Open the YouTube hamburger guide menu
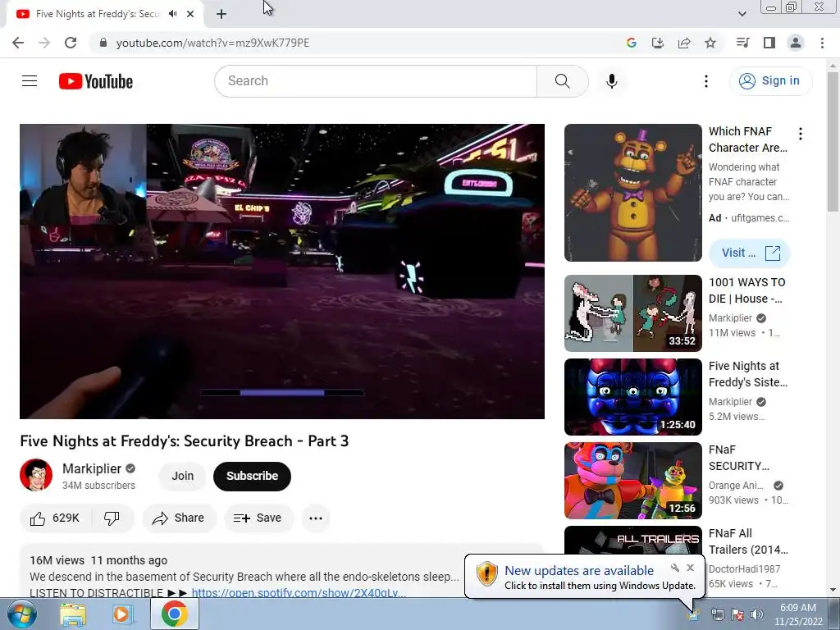The height and width of the screenshot is (630, 840). tap(30, 81)
